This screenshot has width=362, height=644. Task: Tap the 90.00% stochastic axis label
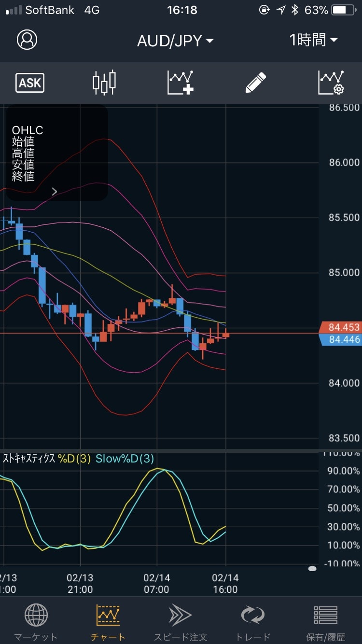pos(344,471)
